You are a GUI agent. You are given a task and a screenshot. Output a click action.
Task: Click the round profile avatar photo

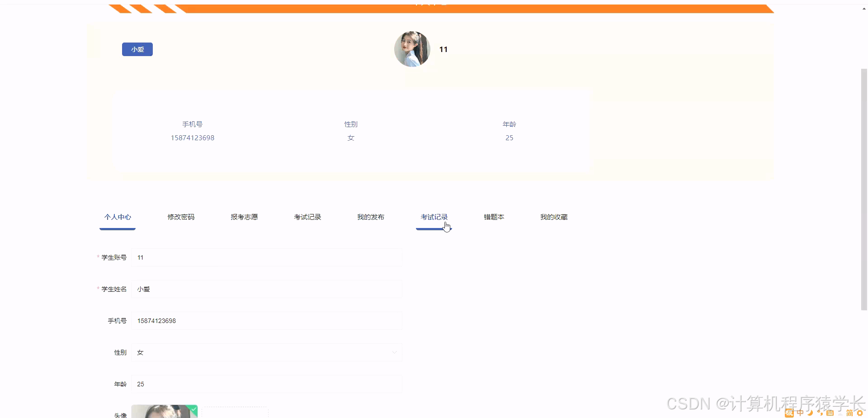click(412, 49)
